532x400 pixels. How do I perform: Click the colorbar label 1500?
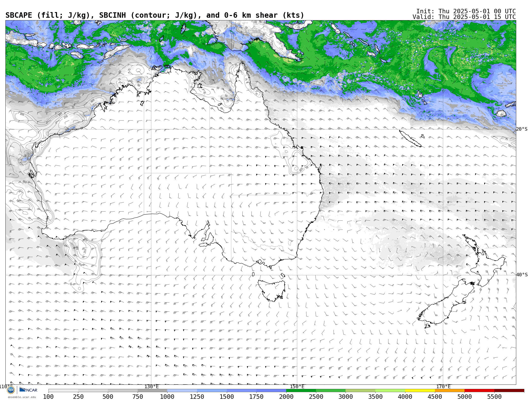227,397
